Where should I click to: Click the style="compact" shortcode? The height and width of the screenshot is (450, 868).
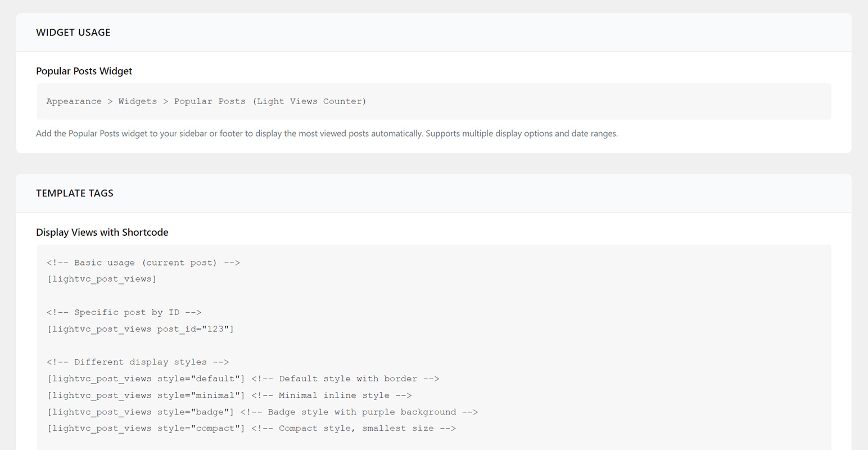coord(146,429)
